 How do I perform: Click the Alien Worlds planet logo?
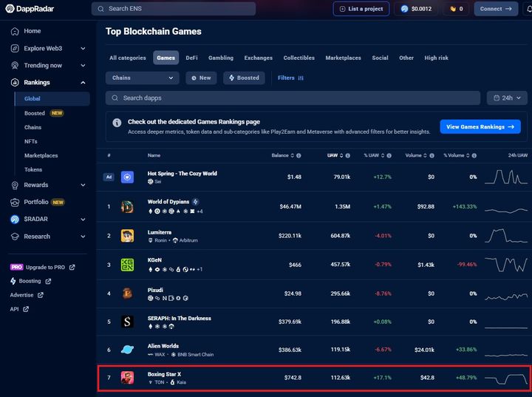(x=127, y=350)
